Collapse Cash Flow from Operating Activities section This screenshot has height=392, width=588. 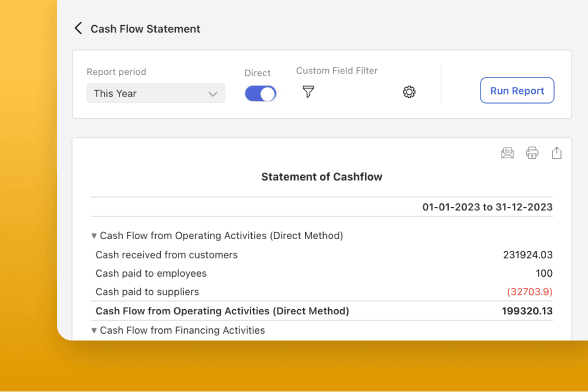coord(94,236)
